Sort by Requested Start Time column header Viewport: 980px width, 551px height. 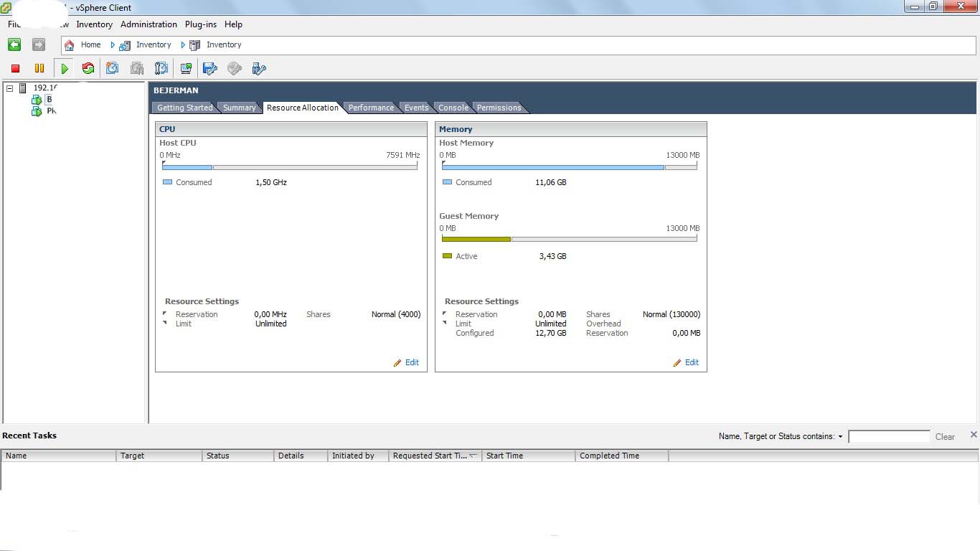[x=435, y=456]
